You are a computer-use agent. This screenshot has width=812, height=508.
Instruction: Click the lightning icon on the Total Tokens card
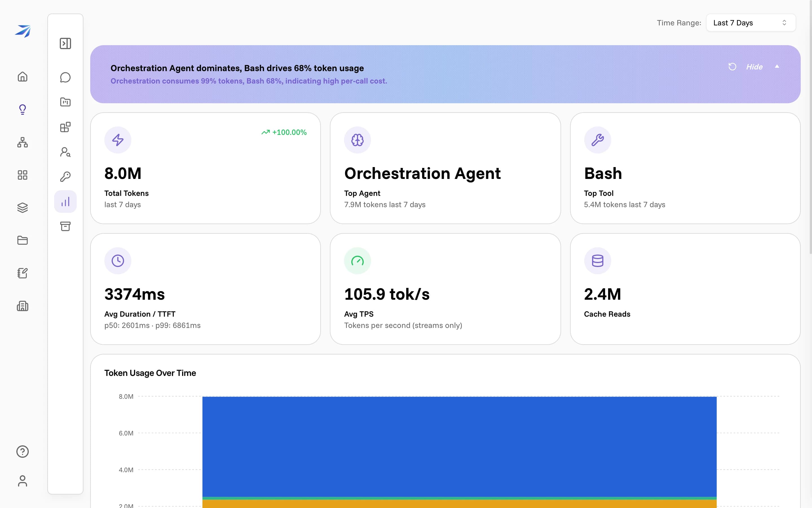(x=118, y=140)
